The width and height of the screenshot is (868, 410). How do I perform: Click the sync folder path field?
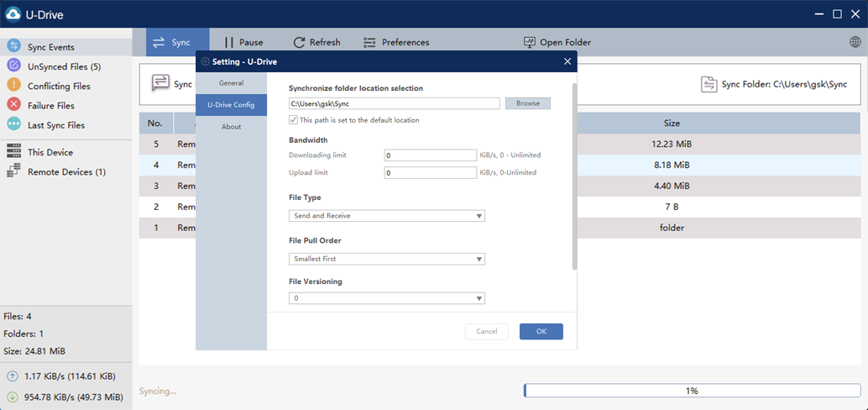(395, 103)
